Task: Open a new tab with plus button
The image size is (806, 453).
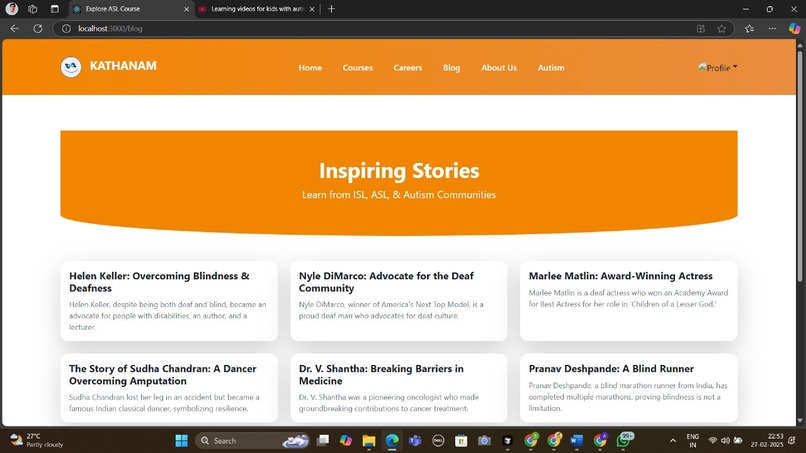Action: [x=332, y=9]
